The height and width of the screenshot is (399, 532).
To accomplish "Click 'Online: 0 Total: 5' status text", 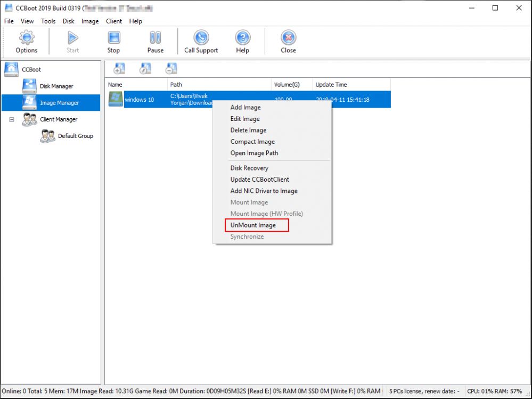I will pos(25,391).
